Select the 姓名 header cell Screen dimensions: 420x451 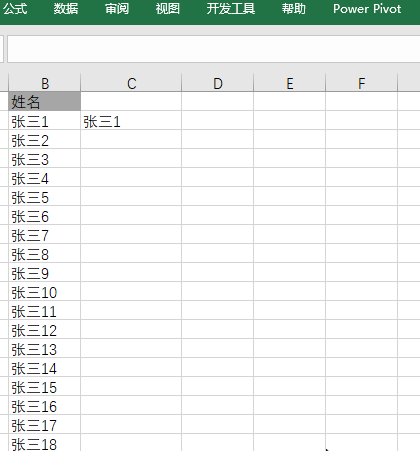pos(45,101)
